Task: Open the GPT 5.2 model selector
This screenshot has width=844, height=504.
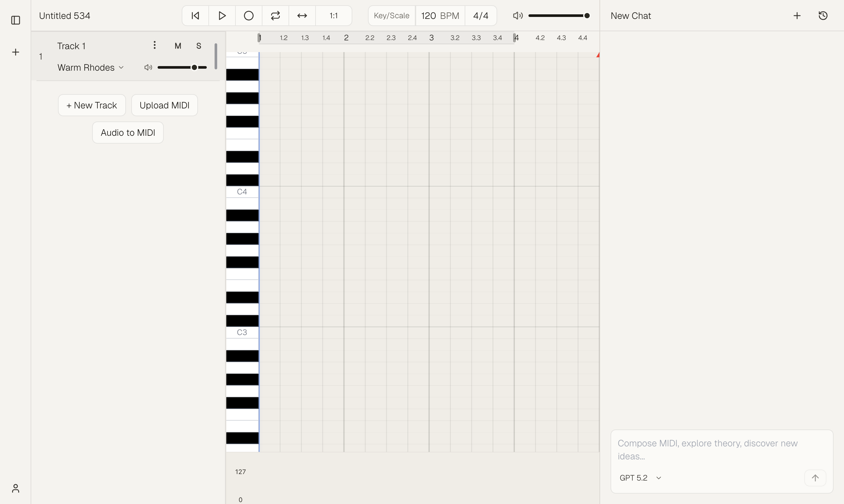Action: coord(640,478)
